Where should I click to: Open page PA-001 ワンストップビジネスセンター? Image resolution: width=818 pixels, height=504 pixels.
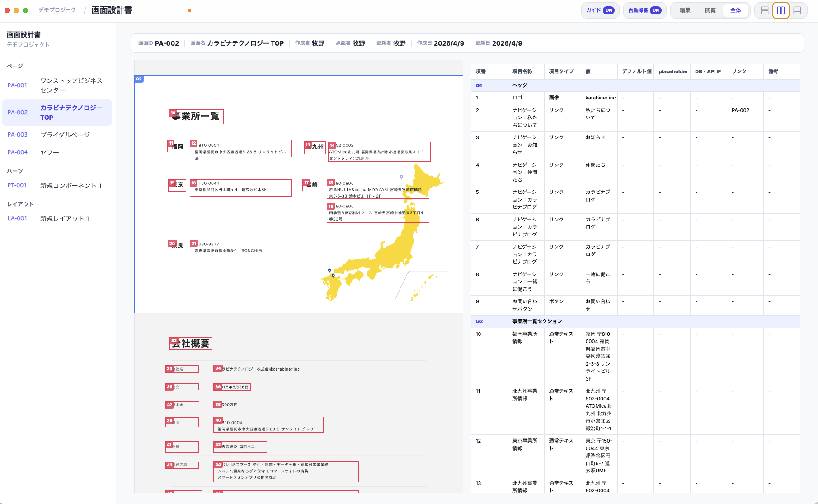(x=57, y=85)
